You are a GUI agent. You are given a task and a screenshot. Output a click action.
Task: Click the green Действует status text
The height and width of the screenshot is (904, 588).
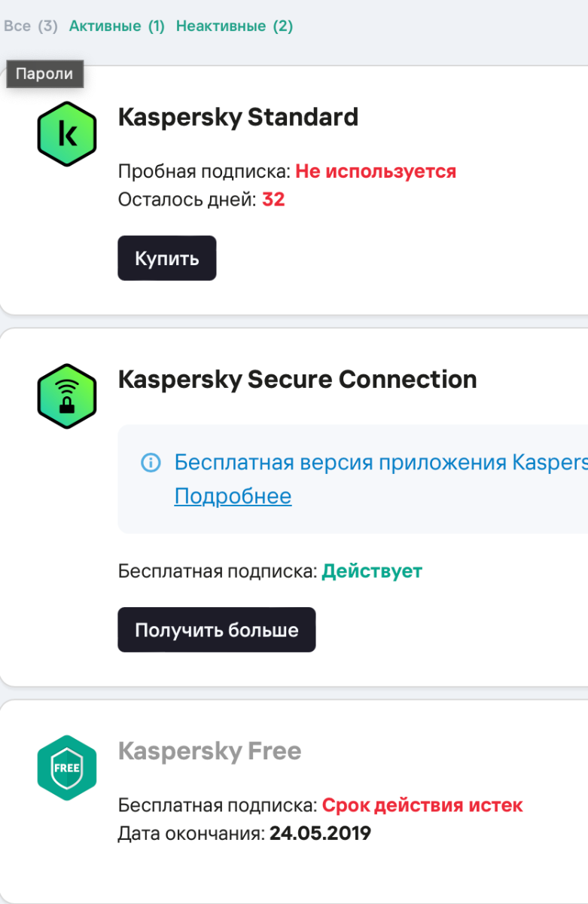click(372, 571)
